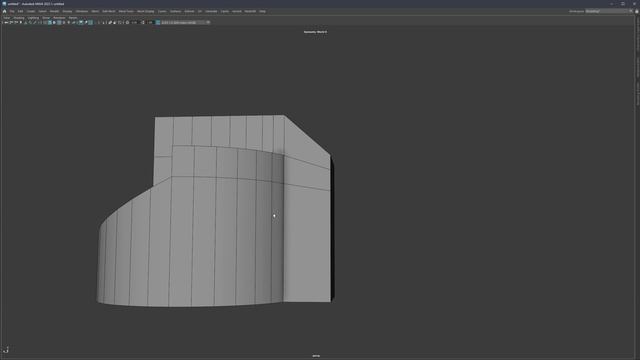Screen dimensions: 640x360
Task: Open the viewport Panels menu
Action: [73, 18]
